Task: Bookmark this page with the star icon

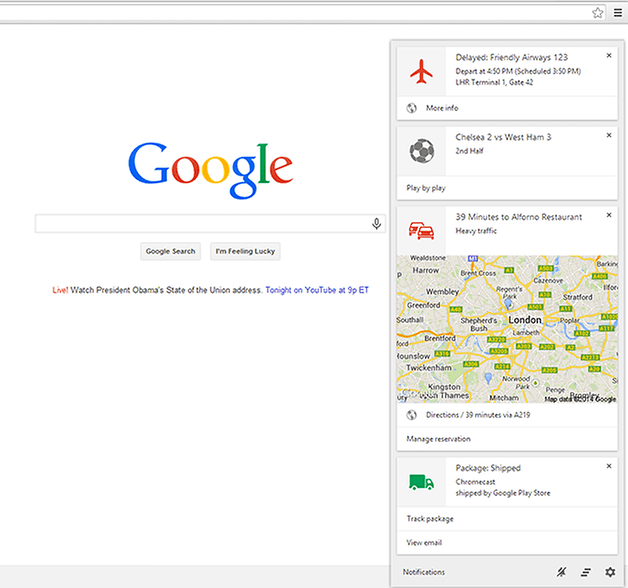Action: click(598, 13)
